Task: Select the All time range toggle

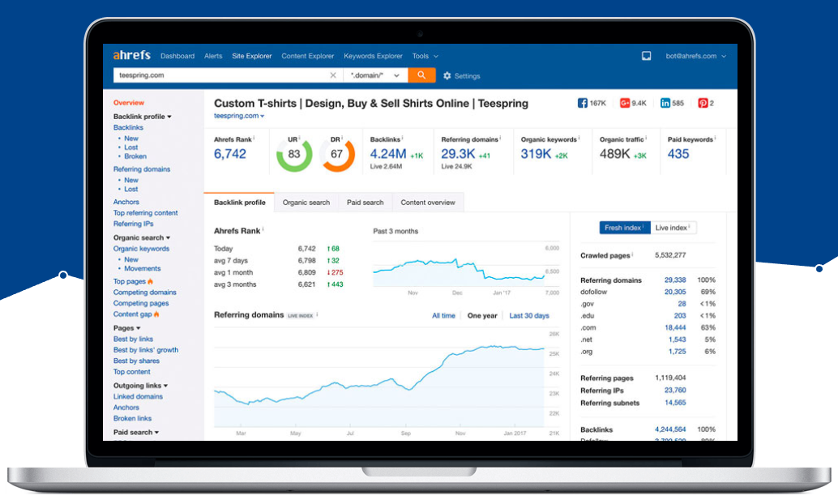Action: (443, 315)
